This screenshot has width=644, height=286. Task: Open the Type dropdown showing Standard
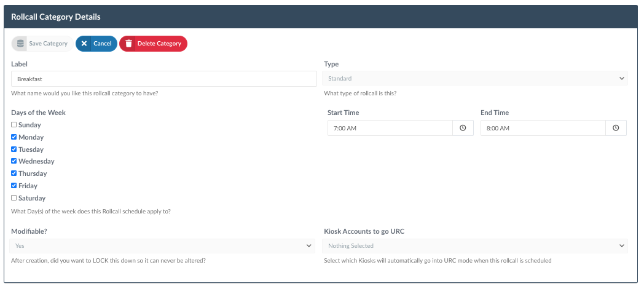pos(476,78)
